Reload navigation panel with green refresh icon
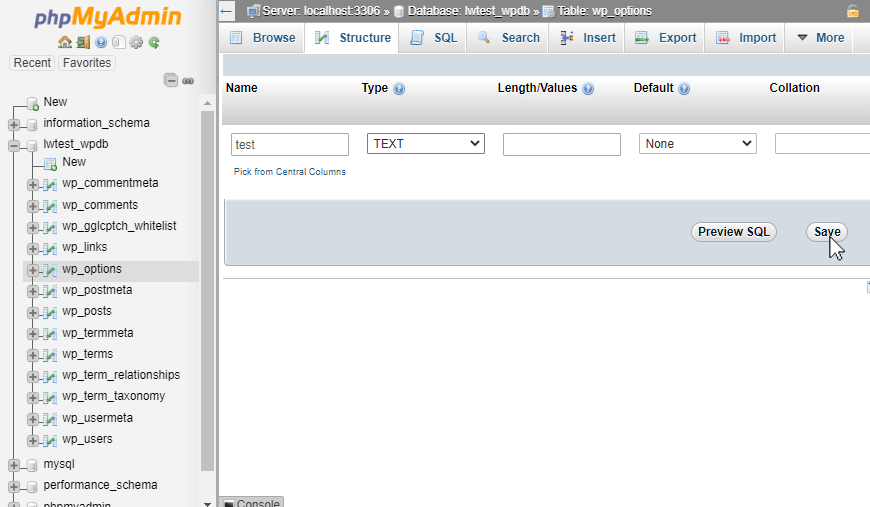This screenshot has height=507, width=870. tap(154, 42)
